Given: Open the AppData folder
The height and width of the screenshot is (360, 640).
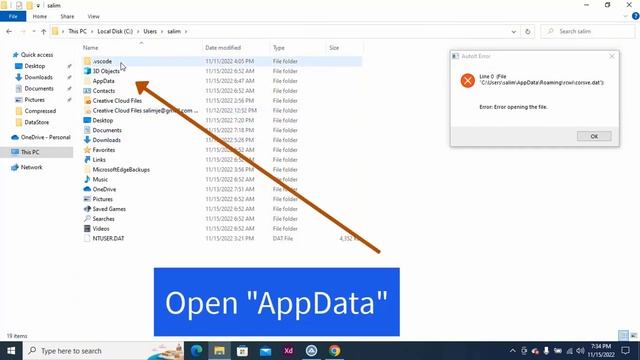Looking at the screenshot, I should pyautogui.click(x=103, y=81).
